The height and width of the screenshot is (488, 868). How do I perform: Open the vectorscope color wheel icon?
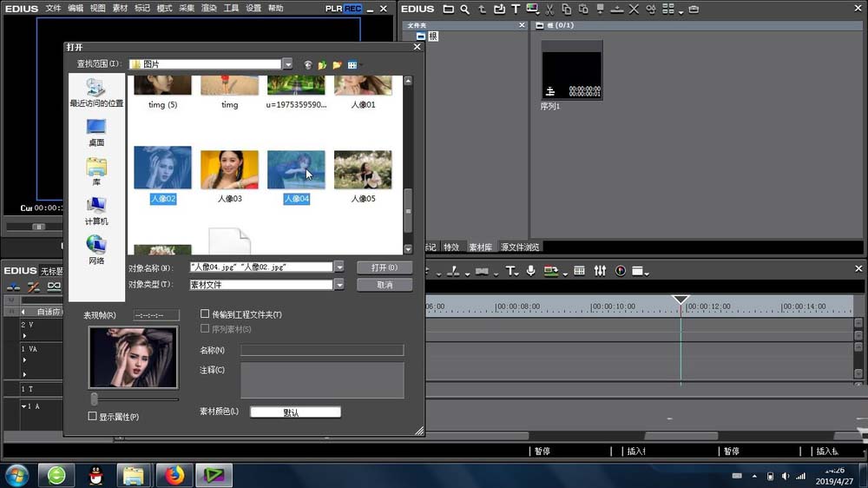(x=621, y=271)
